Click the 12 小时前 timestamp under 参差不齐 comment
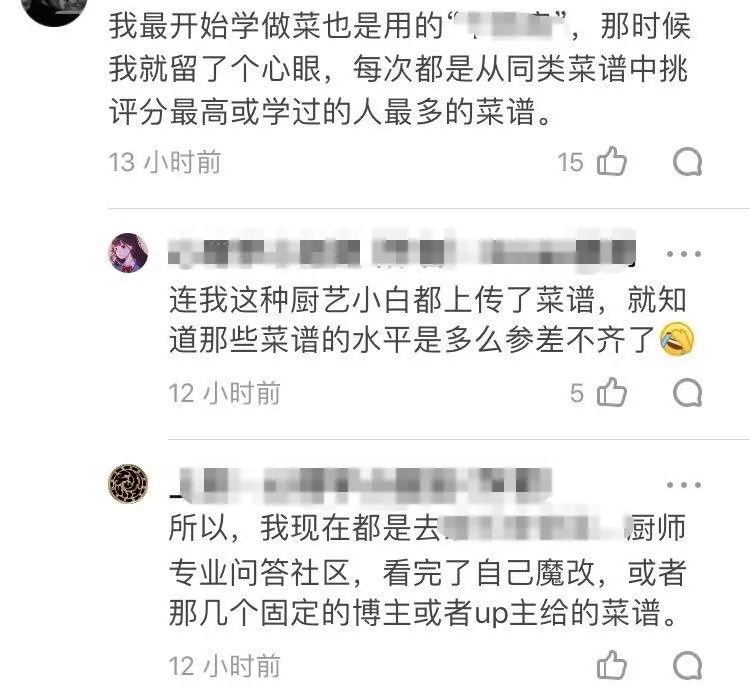 224,393
